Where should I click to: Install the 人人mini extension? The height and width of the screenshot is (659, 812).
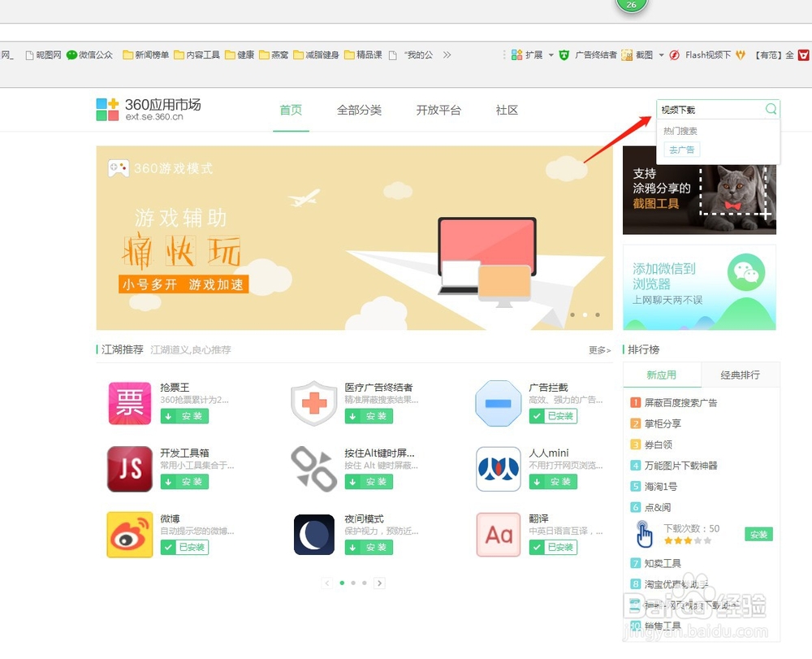tap(553, 482)
